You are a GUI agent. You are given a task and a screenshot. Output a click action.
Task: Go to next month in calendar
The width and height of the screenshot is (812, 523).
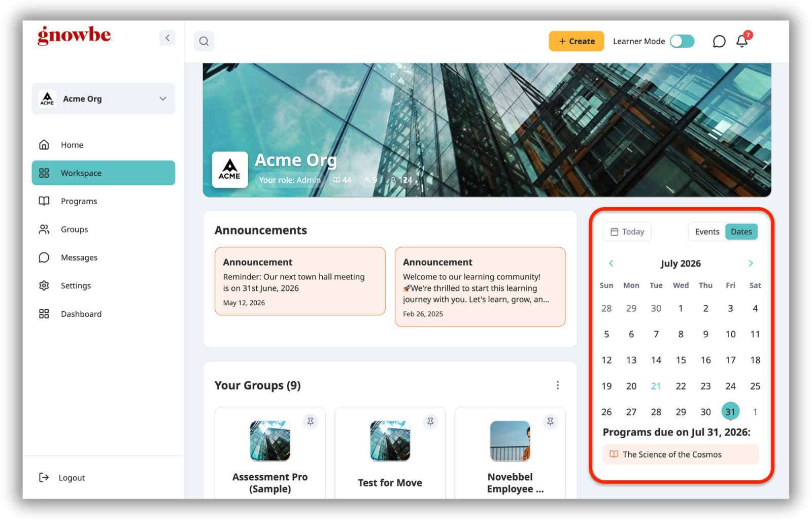(x=751, y=263)
